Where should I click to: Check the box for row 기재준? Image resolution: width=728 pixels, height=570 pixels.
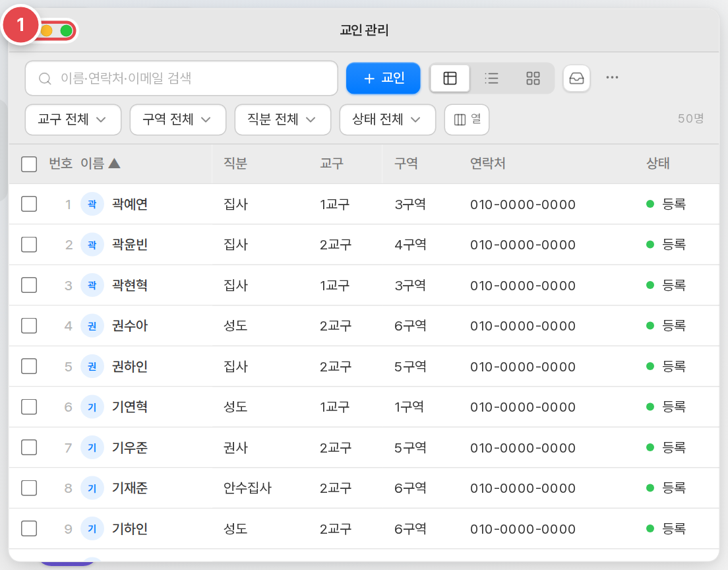(x=29, y=488)
